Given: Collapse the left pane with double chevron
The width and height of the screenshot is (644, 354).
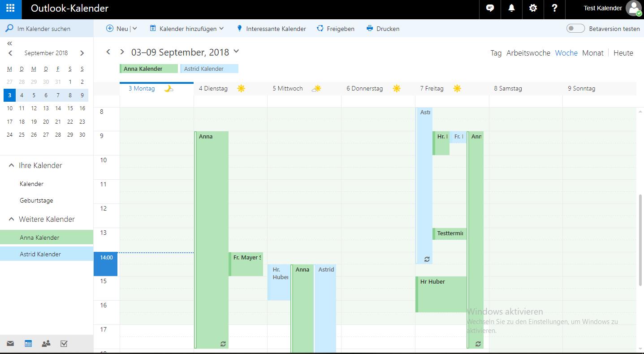Looking at the screenshot, I should tap(9, 43).
